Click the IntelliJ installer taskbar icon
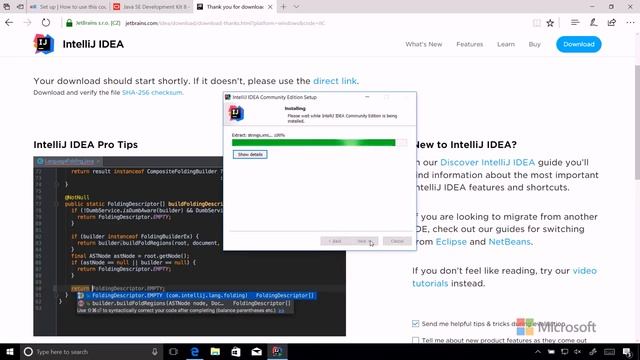Viewport: 640px width, 360px height. (278, 351)
